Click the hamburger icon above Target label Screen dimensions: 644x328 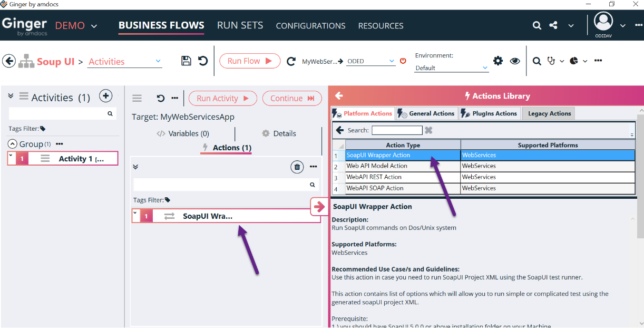[x=137, y=98]
